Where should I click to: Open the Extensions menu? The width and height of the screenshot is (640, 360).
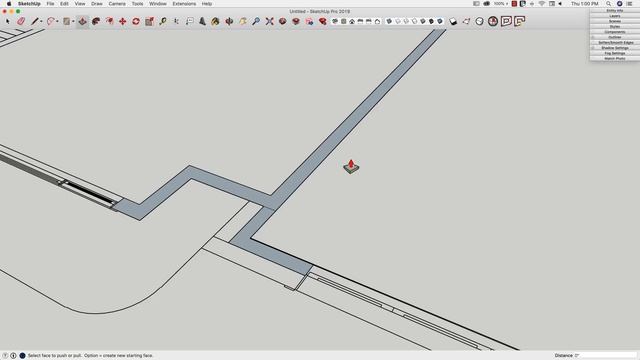click(x=184, y=4)
